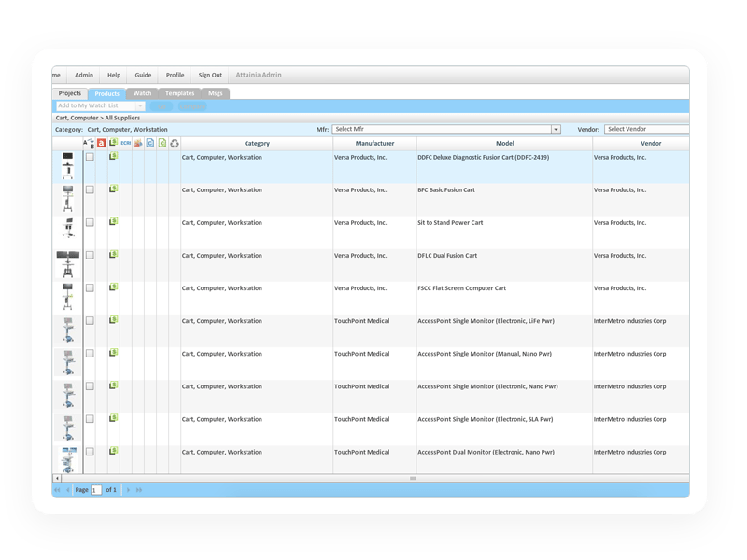Image resolution: width=747 pixels, height=560 pixels.
Task: Click green L icon in DFLC Dual Fusion row
Action: 113,254
